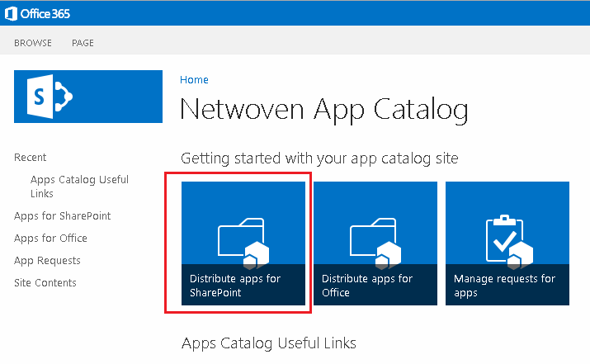
Task: Open the BROWSE ribbon tab
Action: click(33, 43)
